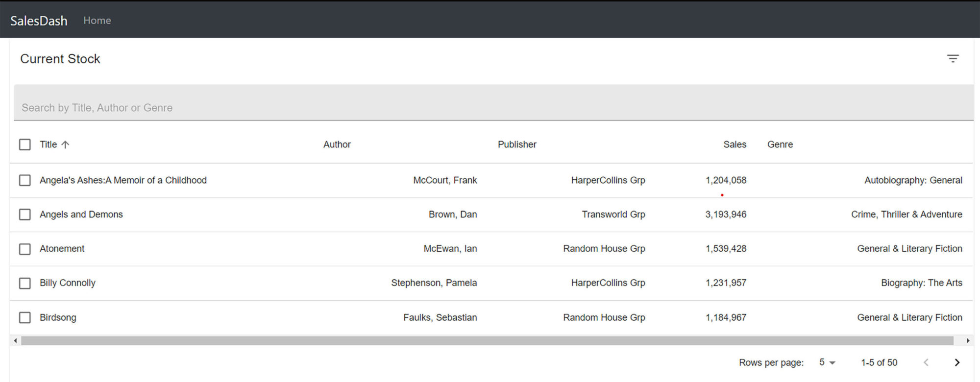Go to the next page arrow
Screen dimensions: 980x382
[x=957, y=362]
